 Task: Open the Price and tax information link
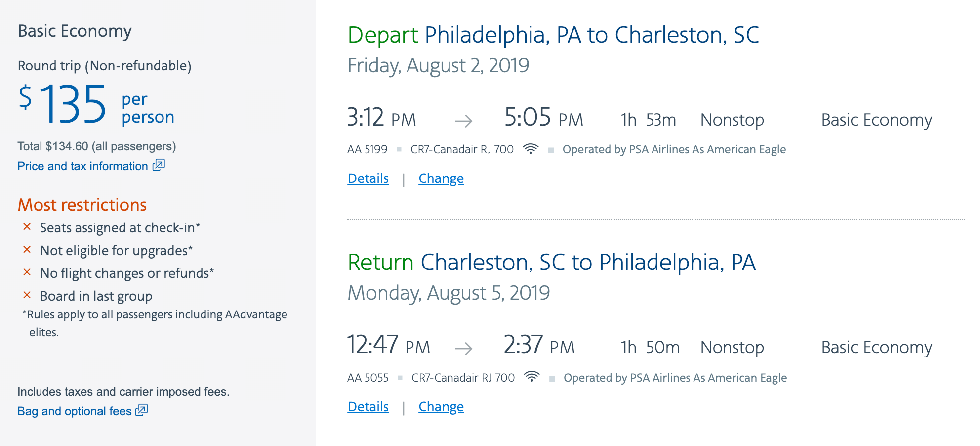pos(82,166)
